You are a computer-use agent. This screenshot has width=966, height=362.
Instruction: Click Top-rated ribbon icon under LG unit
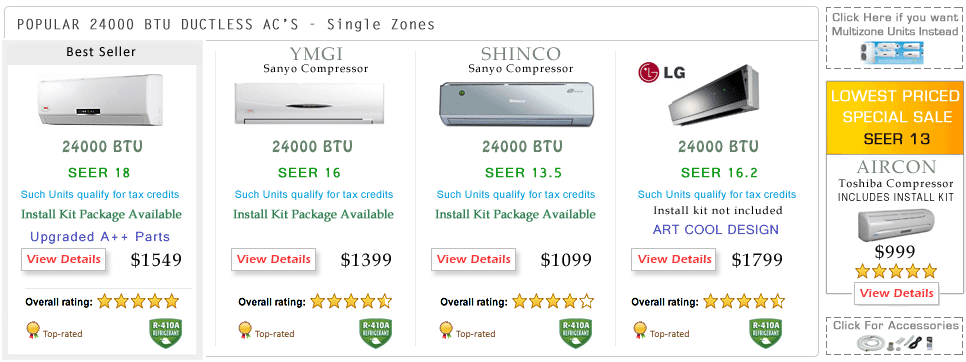point(639,331)
